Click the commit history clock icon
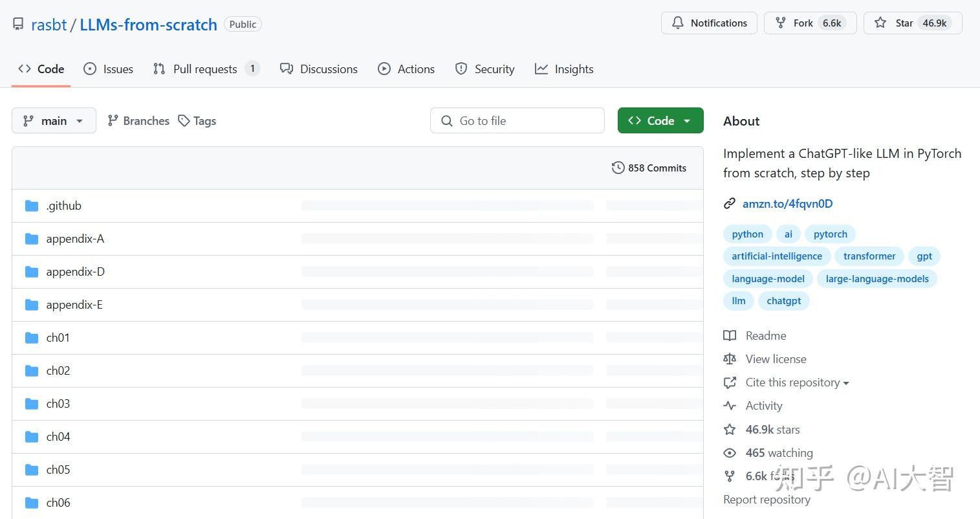 [x=618, y=168]
